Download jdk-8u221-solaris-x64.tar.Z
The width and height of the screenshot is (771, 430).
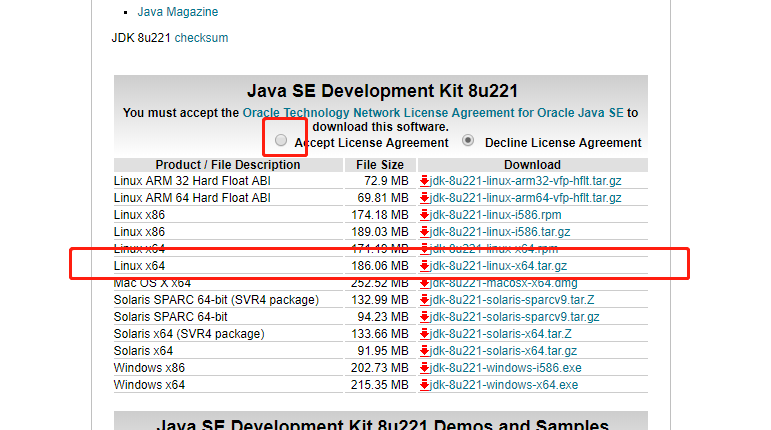(x=500, y=334)
